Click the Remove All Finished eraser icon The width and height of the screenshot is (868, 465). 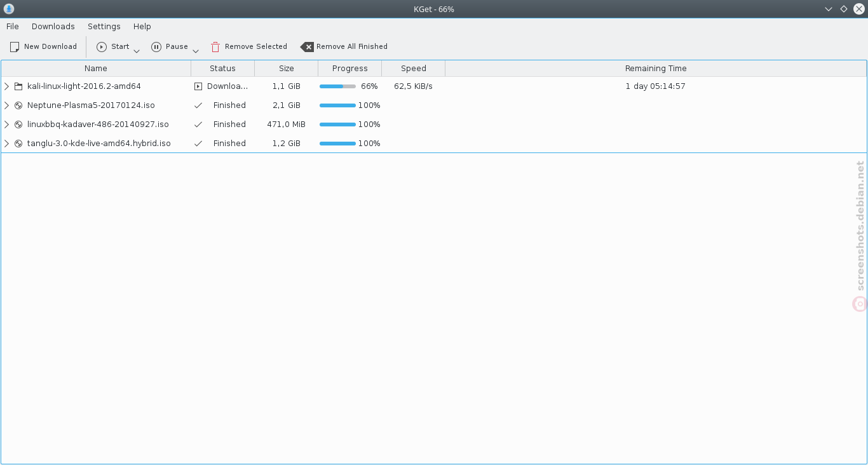[307, 47]
